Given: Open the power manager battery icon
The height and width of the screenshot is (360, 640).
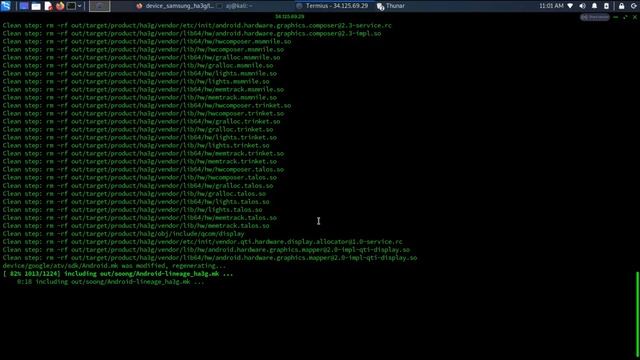Looking at the screenshot, I should click(x=606, y=6).
